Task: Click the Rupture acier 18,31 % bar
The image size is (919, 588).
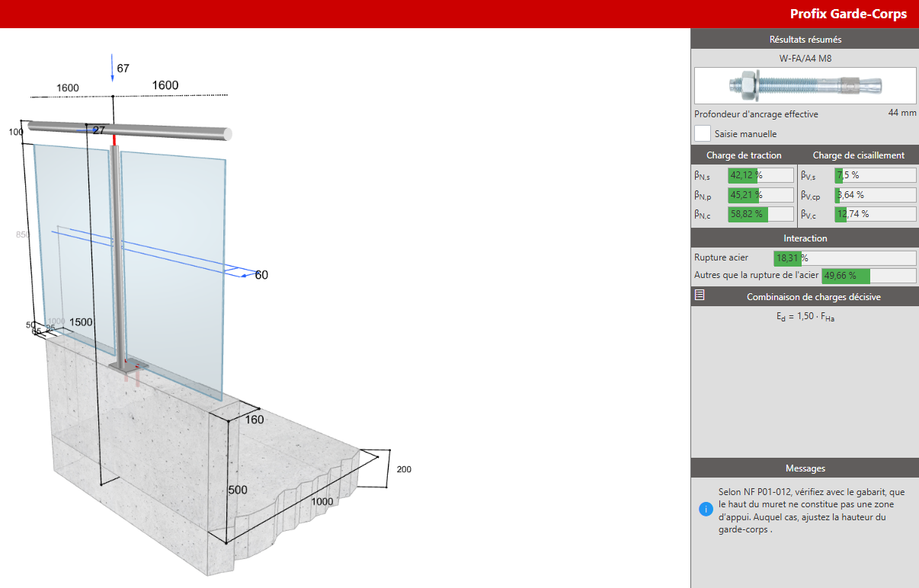Action: pyautogui.click(x=844, y=258)
